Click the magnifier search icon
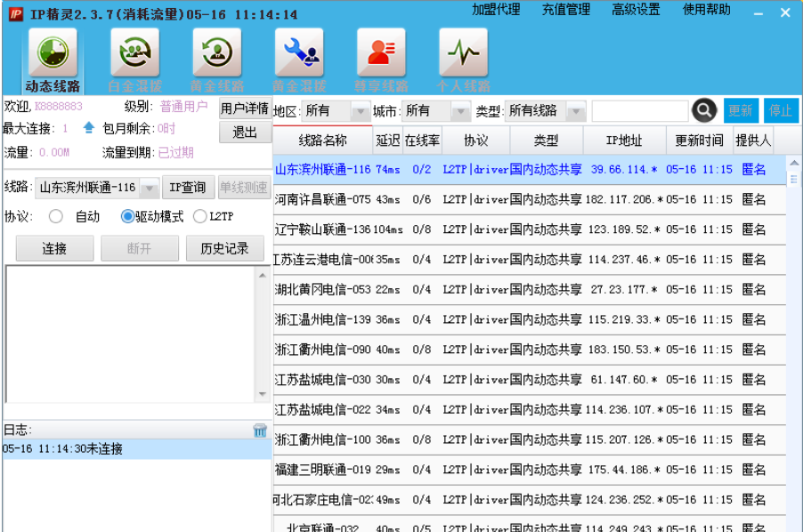Image resolution: width=803 pixels, height=532 pixels. coord(704,110)
